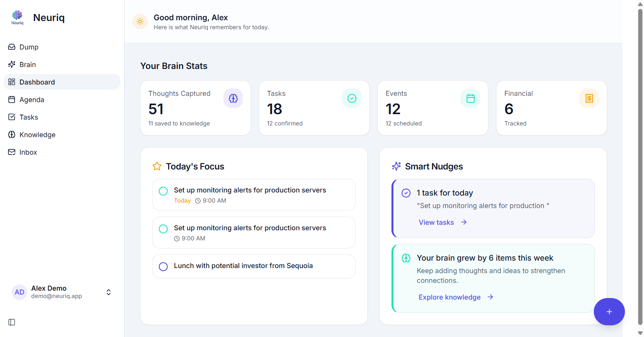
Task: Select the Events calendar icon
Action: 470,98
